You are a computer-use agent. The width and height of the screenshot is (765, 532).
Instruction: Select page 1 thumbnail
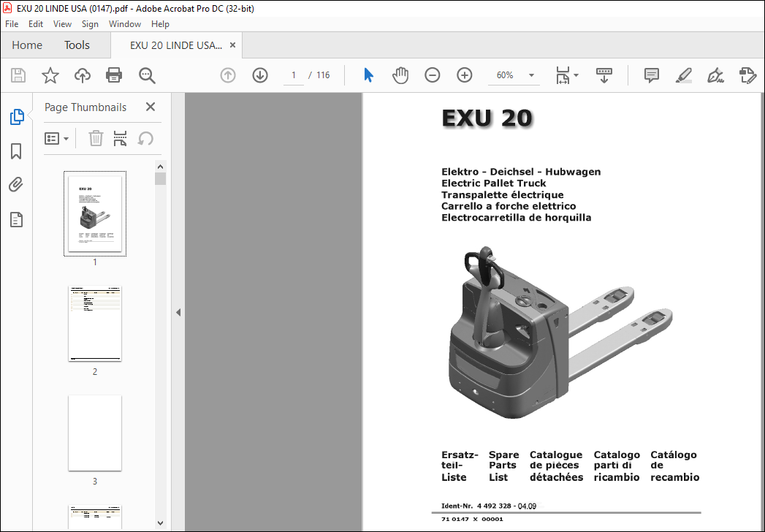pyautogui.click(x=95, y=213)
